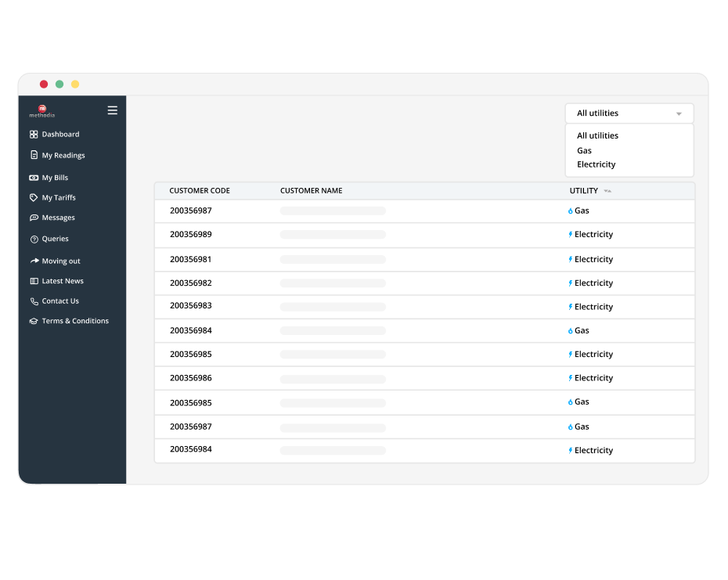
Task: Sort by the Utility column arrow
Action: pyautogui.click(x=607, y=191)
